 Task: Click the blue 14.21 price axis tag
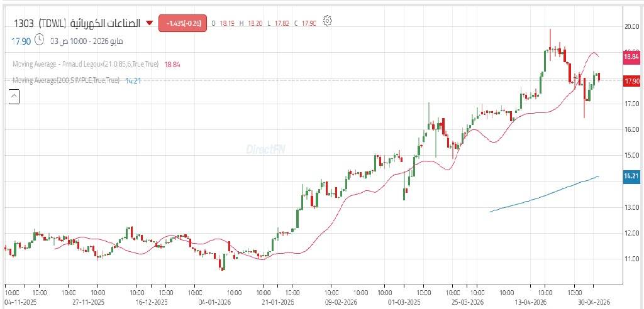(631, 176)
